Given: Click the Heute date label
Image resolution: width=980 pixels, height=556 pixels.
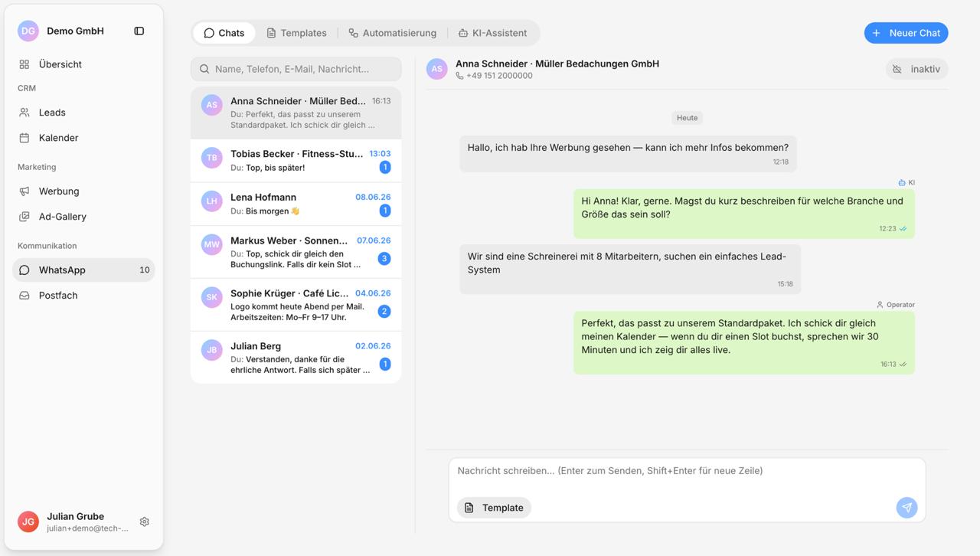Looking at the screenshot, I should (x=687, y=118).
